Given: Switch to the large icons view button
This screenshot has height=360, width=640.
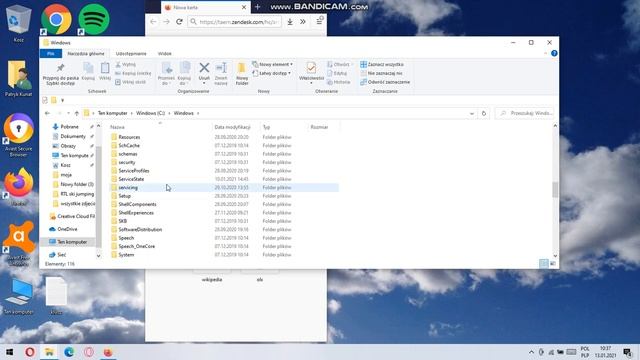Looking at the screenshot, I should tap(553, 264).
